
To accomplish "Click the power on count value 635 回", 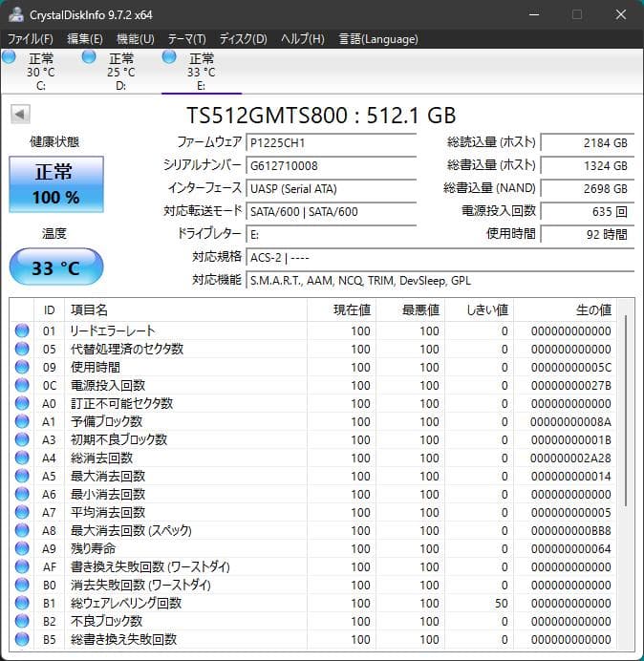I will coord(588,211).
